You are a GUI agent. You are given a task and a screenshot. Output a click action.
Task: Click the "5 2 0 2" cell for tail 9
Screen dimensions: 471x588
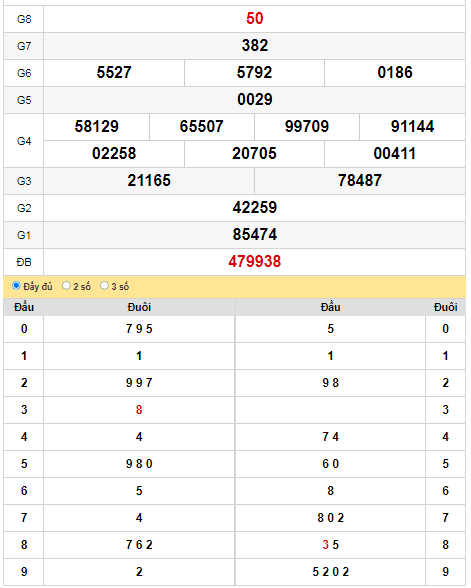coord(330,572)
